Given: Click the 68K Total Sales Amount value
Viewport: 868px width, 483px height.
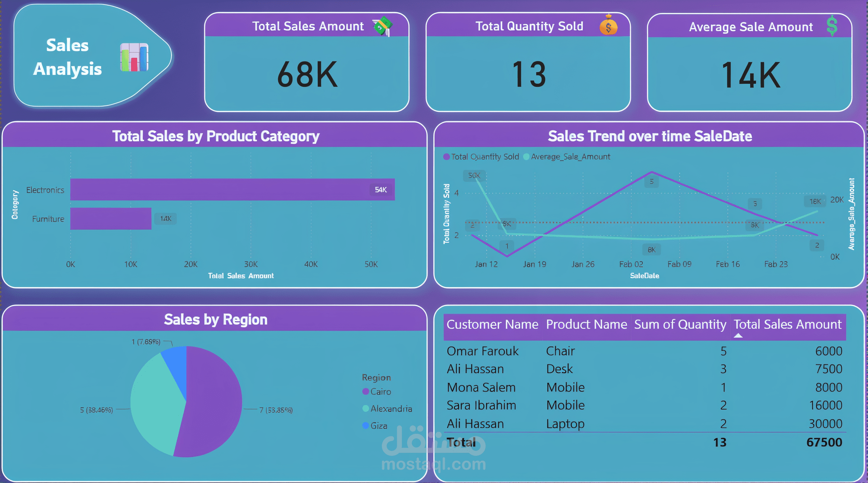Looking at the screenshot, I should click(x=307, y=75).
